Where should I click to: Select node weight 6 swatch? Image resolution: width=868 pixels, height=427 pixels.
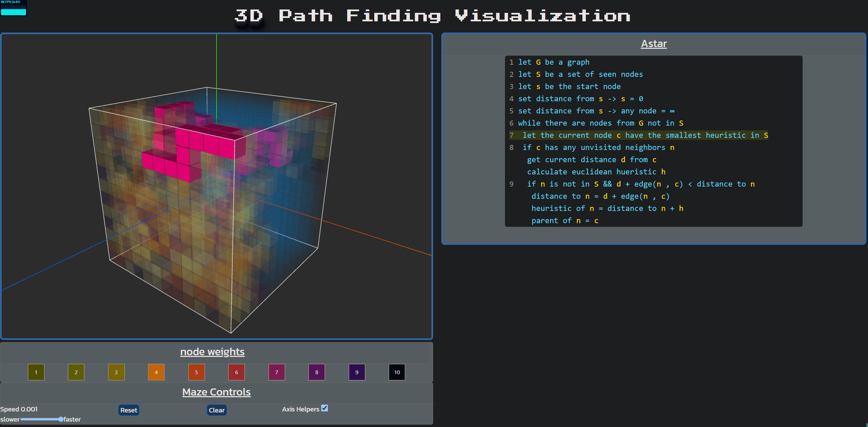236,372
